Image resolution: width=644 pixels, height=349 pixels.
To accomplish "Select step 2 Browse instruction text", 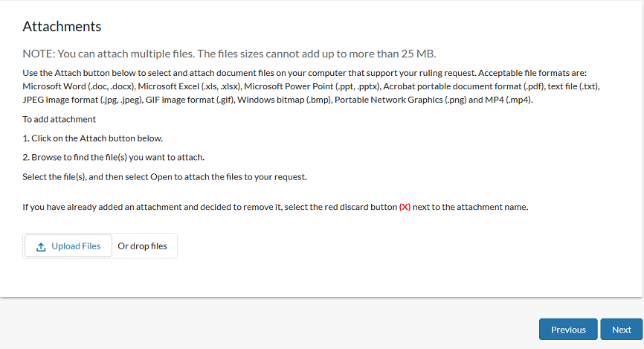I will coord(113,157).
